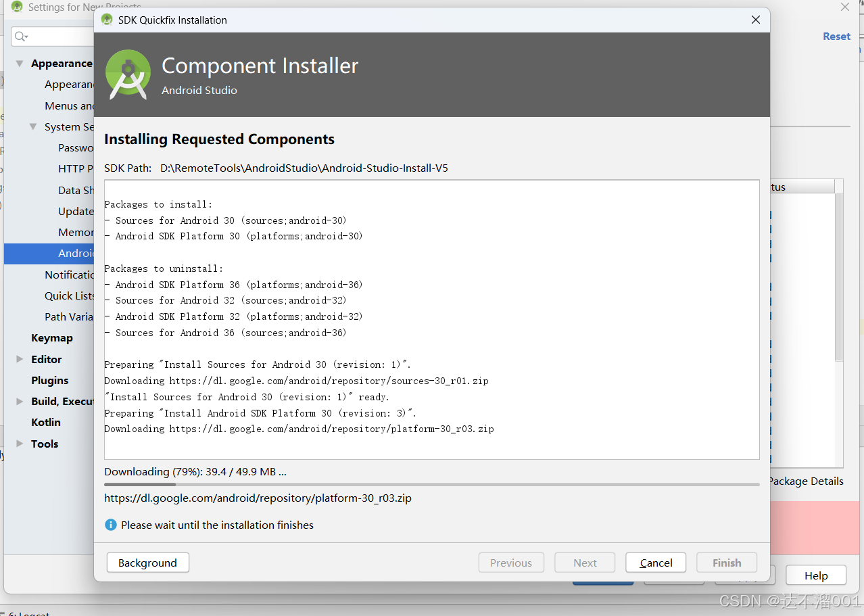864x616 pixels.
Task: Click the settings search field
Action: pos(53,36)
